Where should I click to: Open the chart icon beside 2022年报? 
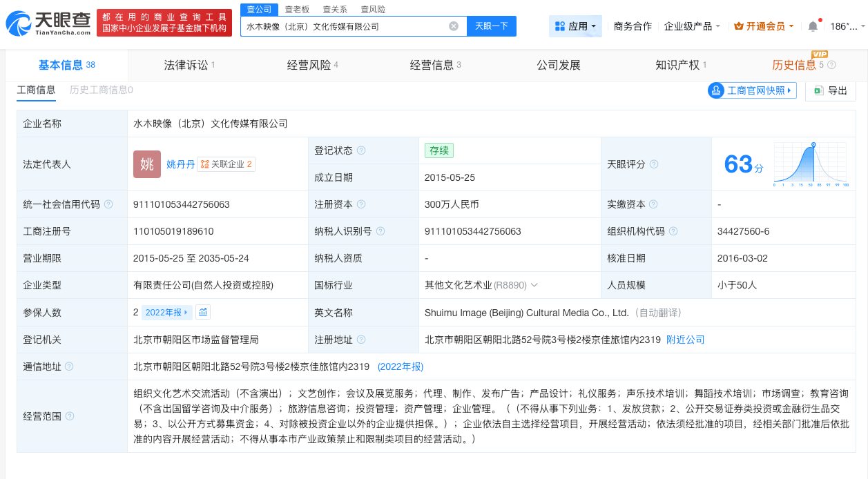coord(202,312)
